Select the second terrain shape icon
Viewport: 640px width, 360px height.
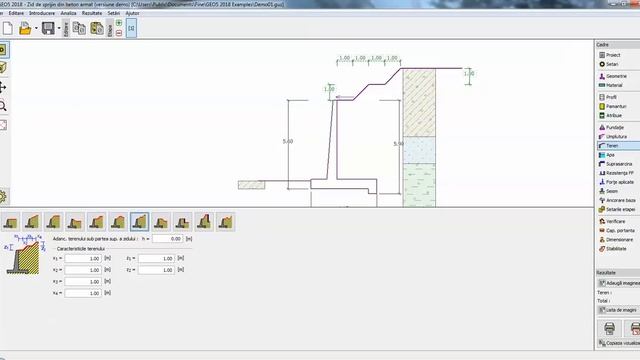[32, 222]
